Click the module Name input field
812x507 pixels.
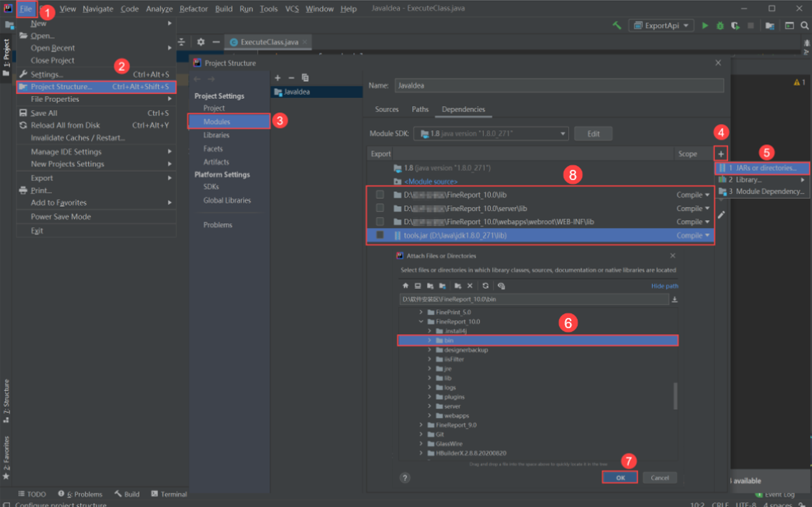pos(559,85)
